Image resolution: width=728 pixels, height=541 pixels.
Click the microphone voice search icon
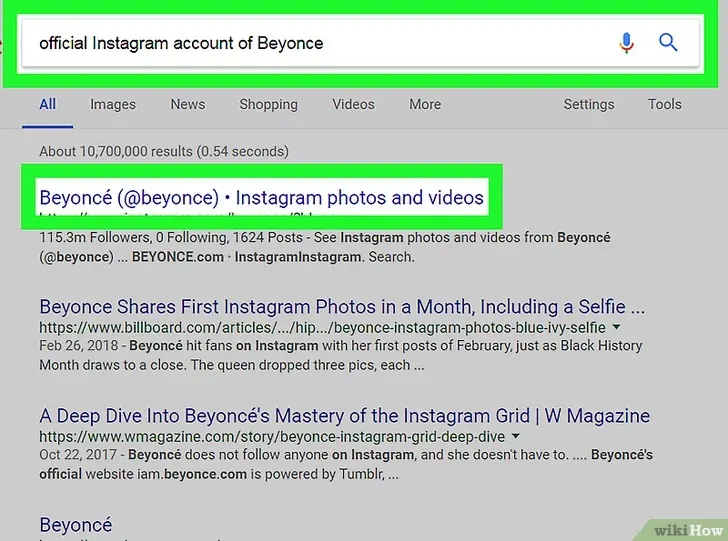coord(627,43)
